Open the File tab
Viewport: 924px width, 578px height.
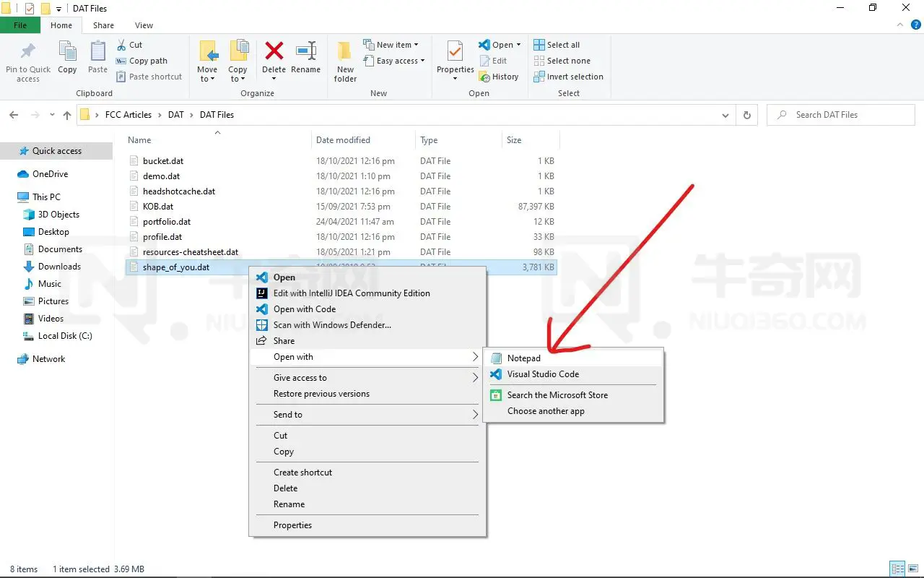coord(20,25)
